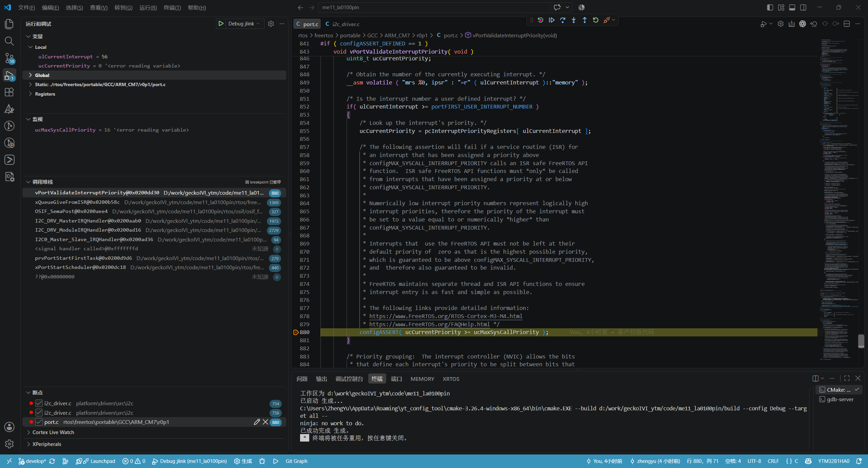Click the develop branch in status bar
The width and height of the screenshot is (868, 468).
pyautogui.click(x=32, y=461)
